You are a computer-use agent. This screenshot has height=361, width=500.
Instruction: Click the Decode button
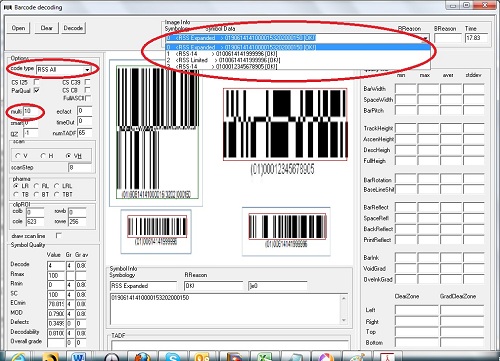pos(73,28)
